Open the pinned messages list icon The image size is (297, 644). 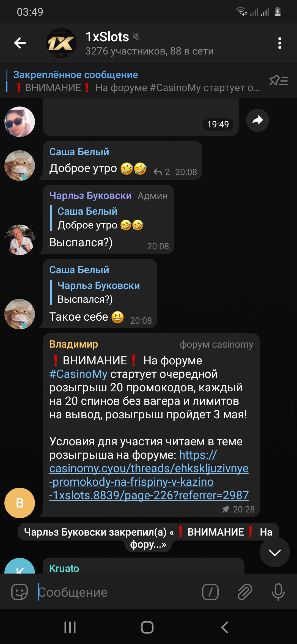pos(279,81)
